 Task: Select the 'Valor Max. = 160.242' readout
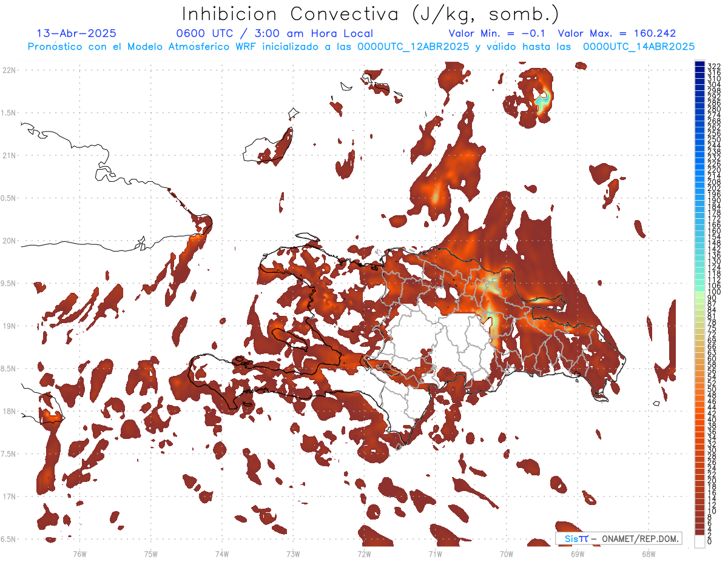click(617, 33)
